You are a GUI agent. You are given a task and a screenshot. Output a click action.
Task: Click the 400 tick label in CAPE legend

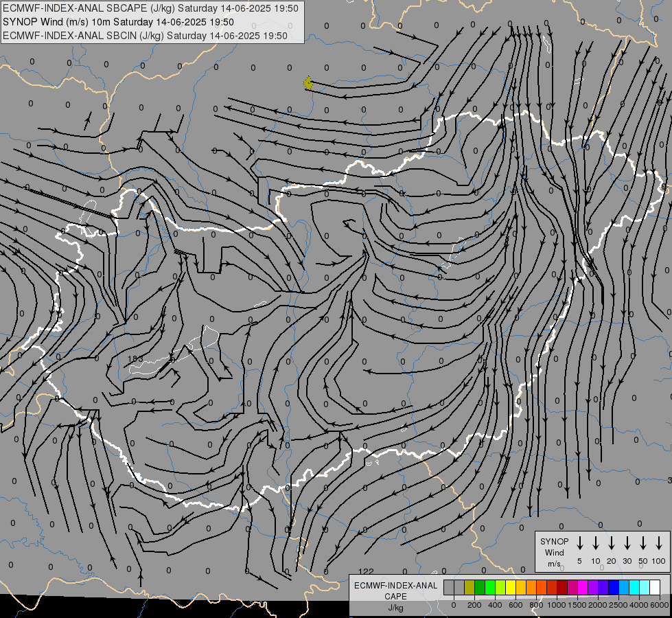(x=495, y=605)
